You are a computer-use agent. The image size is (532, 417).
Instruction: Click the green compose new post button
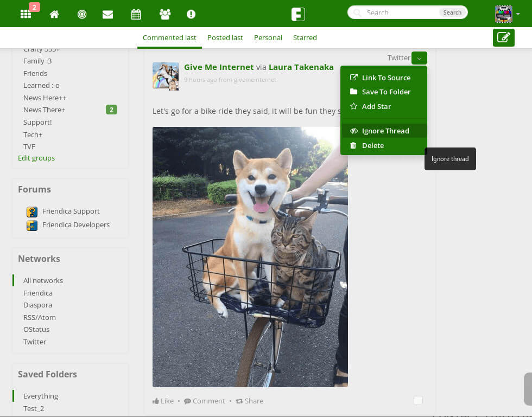[x=503, y=37]
